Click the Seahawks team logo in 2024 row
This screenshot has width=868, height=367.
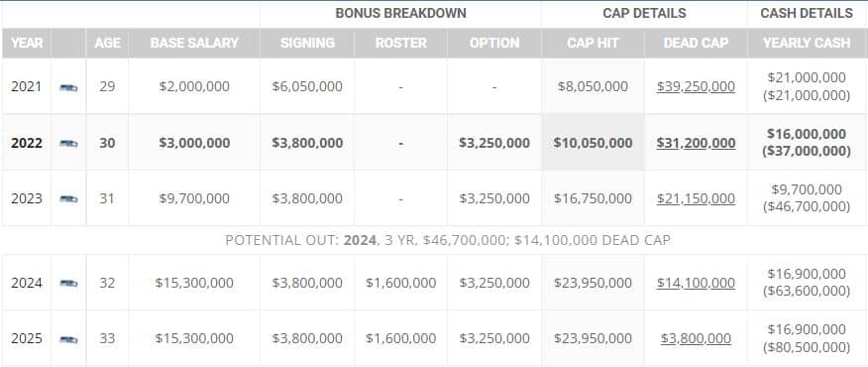pos(68,284)
